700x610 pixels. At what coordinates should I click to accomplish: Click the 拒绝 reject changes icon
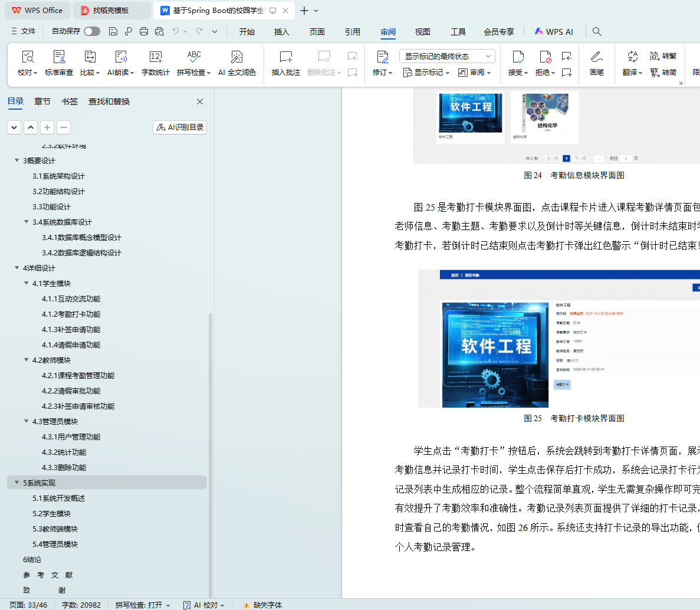click(x=544, y=57)
